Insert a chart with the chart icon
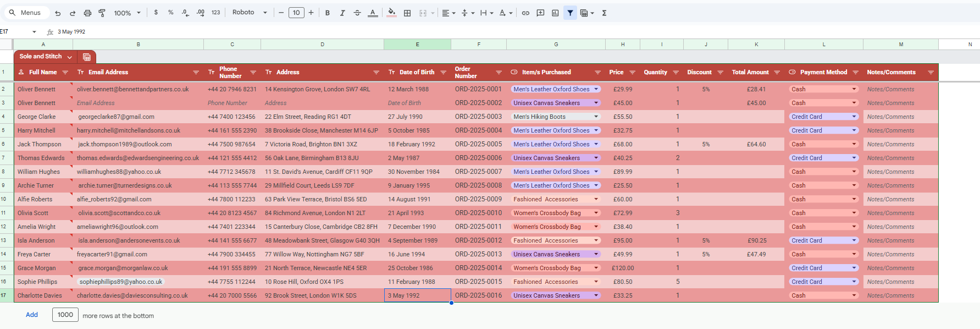 click(555, 13)
